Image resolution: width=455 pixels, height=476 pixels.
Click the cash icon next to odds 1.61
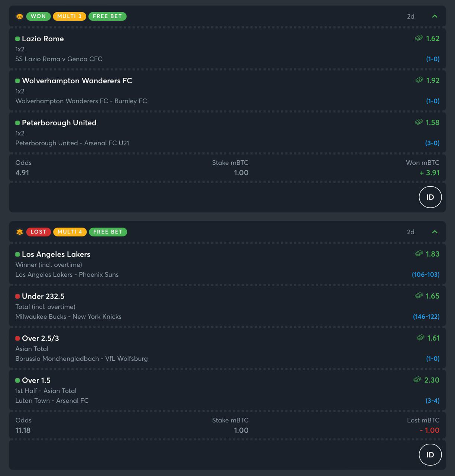point(420,338)
